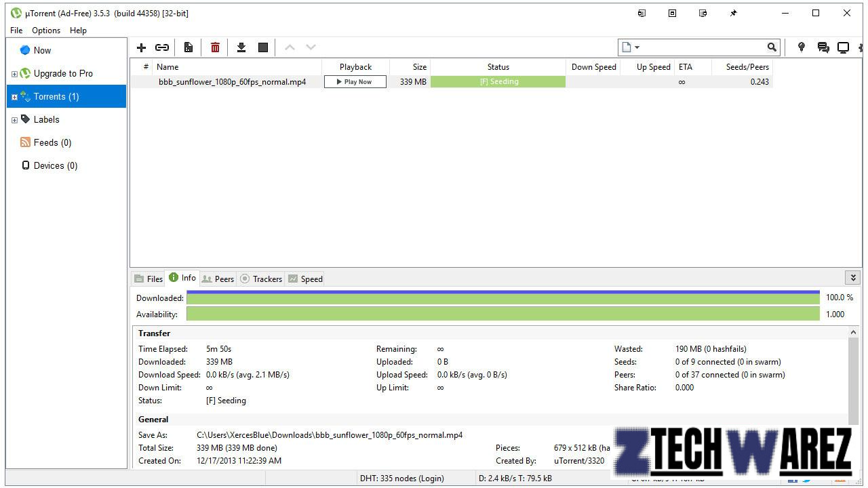Select Upgrade to Pro in sidebar

click(66, 73)
